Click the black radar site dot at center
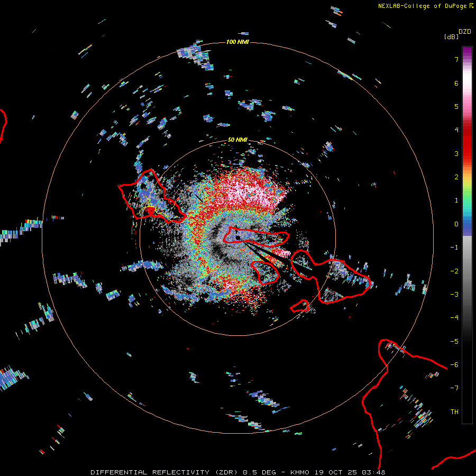 coord(238,237)
